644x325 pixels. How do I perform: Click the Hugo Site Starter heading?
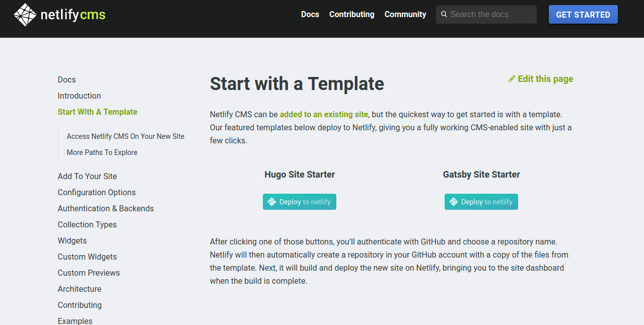300,175
